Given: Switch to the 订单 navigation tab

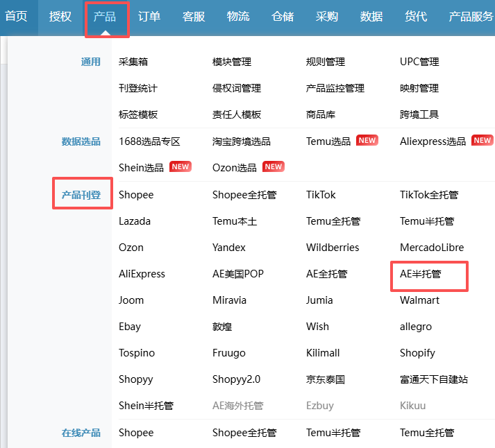Looking at the screenshot, I should (x=149, y=17).
